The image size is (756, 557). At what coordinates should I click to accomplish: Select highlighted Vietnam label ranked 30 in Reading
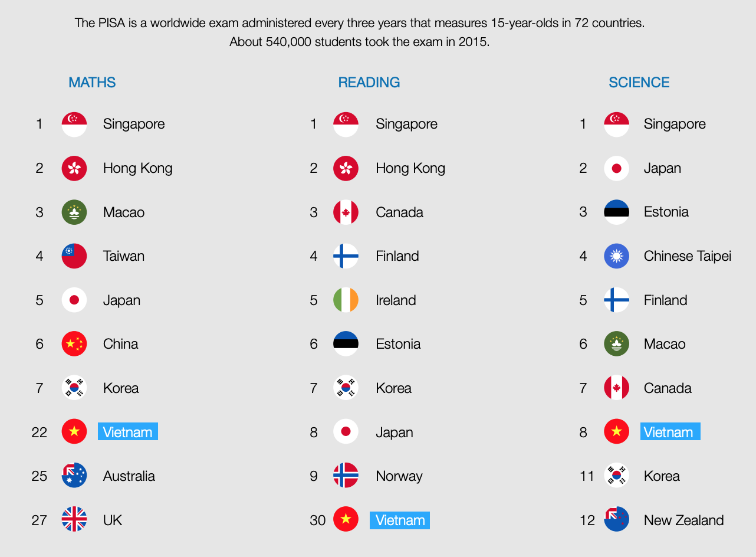coord(400,520)
